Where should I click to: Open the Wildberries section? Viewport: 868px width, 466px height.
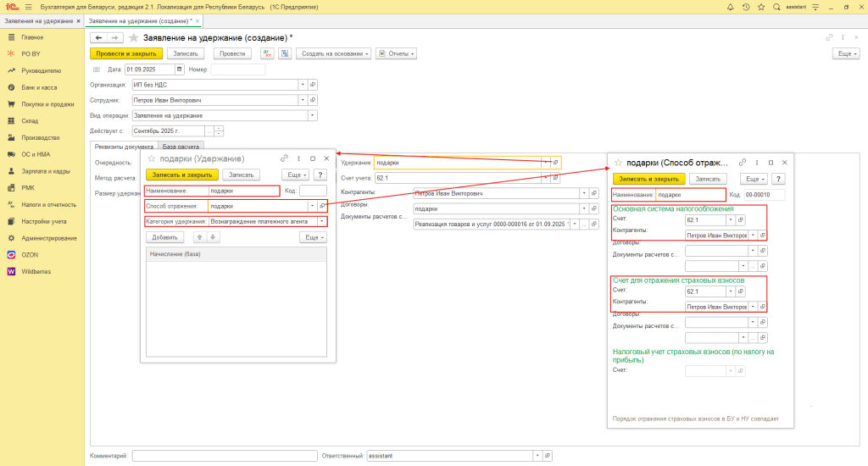pos(36,271)
